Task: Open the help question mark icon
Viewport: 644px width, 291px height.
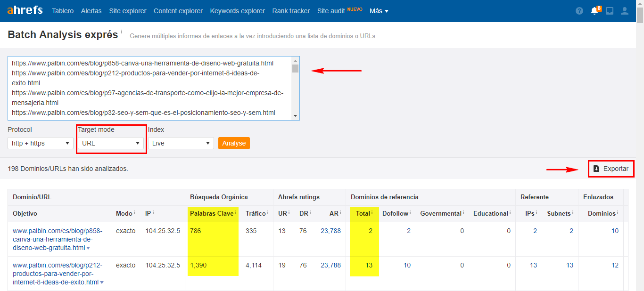Action: 579,11
